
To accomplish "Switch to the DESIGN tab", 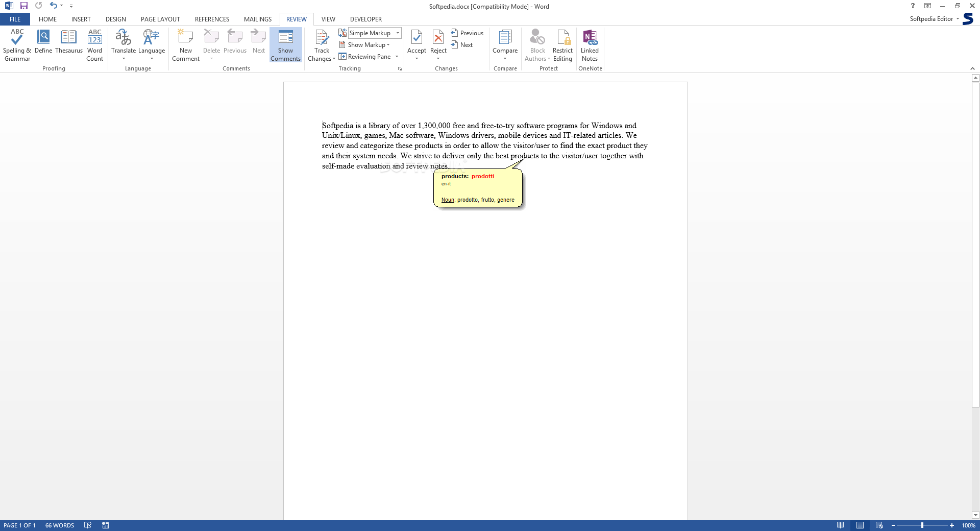I will click(x=116, y=19).
